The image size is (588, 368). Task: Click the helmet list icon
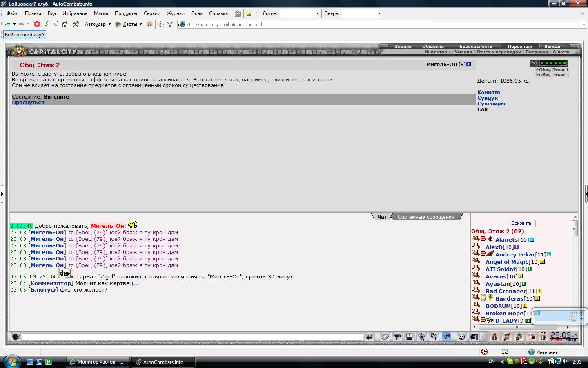474,337
